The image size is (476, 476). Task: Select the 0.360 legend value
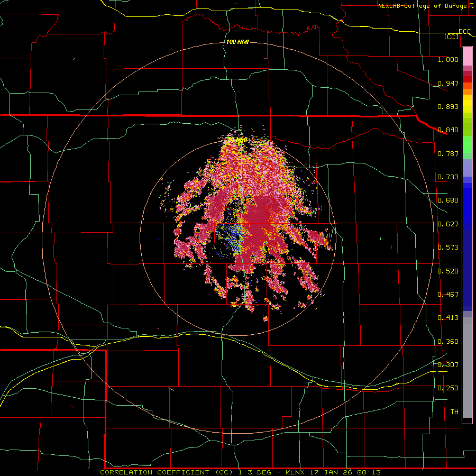448,341
